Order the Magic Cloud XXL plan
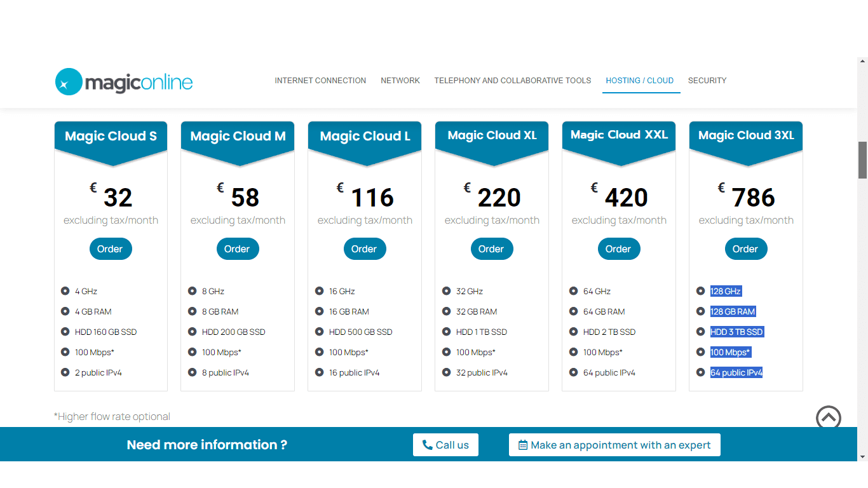 (x=618, y=249)
